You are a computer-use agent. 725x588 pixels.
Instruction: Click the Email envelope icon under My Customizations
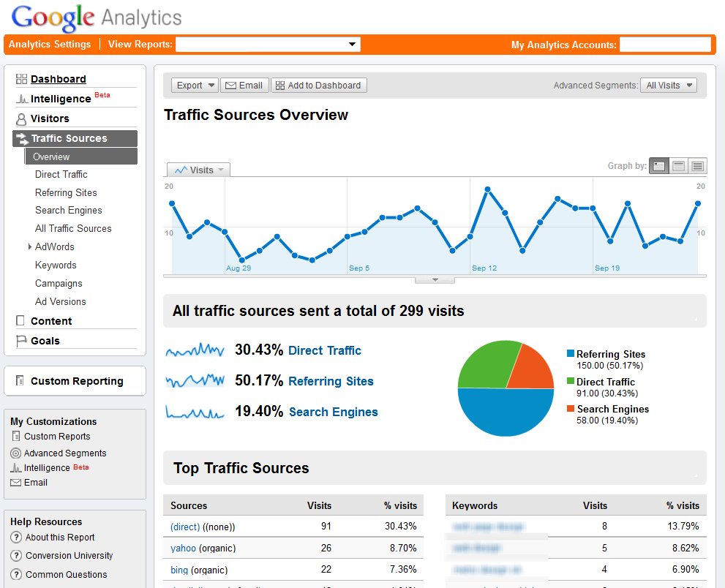click(x=15, y=483)
